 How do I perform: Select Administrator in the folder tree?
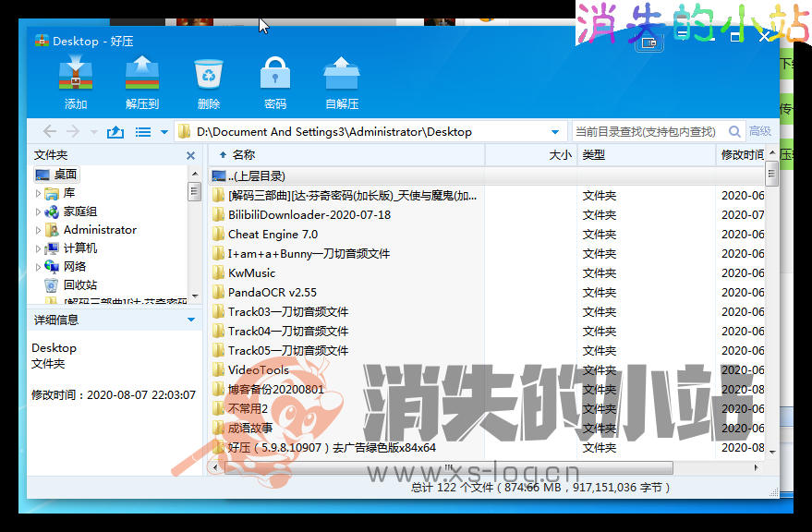(100, 230)
